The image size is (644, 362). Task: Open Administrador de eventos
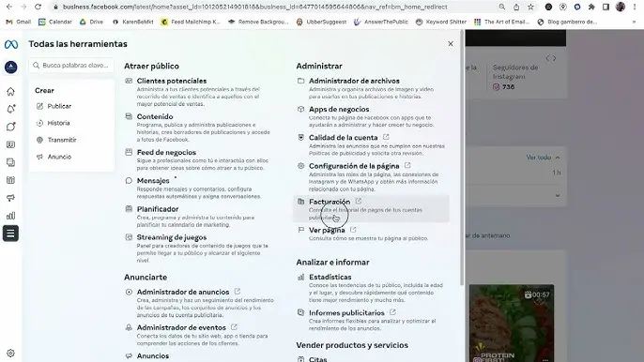[181, 327]
